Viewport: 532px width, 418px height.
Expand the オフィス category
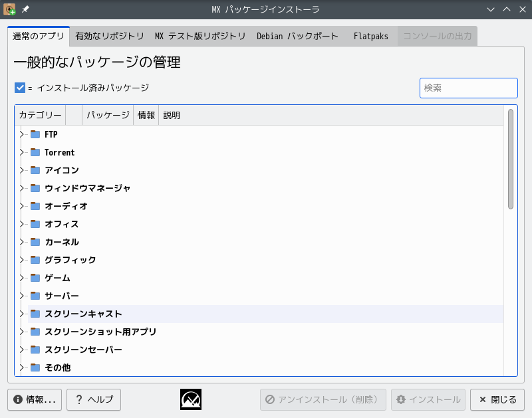point(22,224)
